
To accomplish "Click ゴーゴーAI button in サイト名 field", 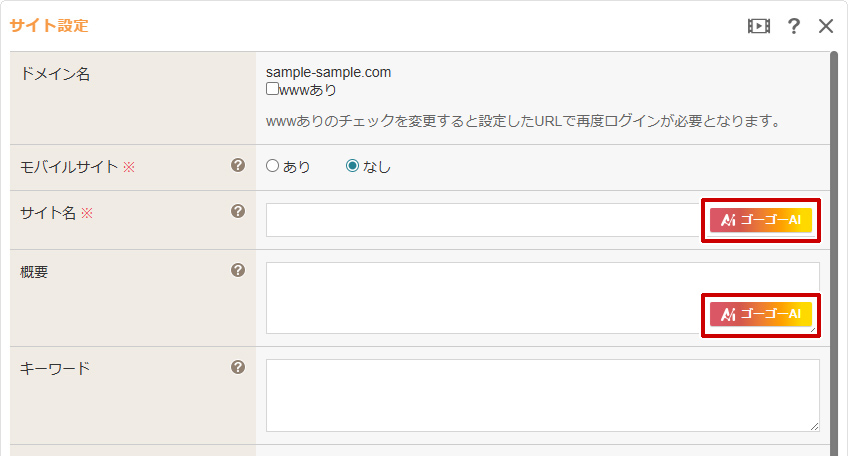I will 761,220.
